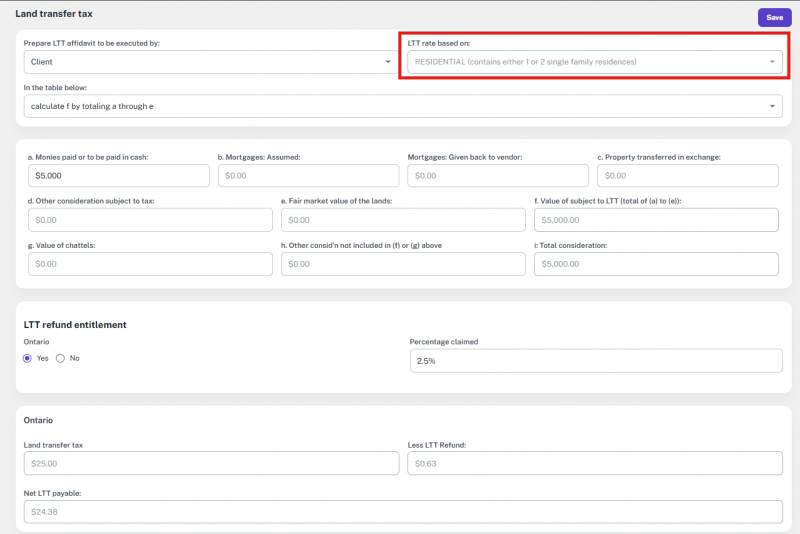Click the Land transfer tax amount field
This screenshot has height=534, width=800.
[x=211, y=463]
